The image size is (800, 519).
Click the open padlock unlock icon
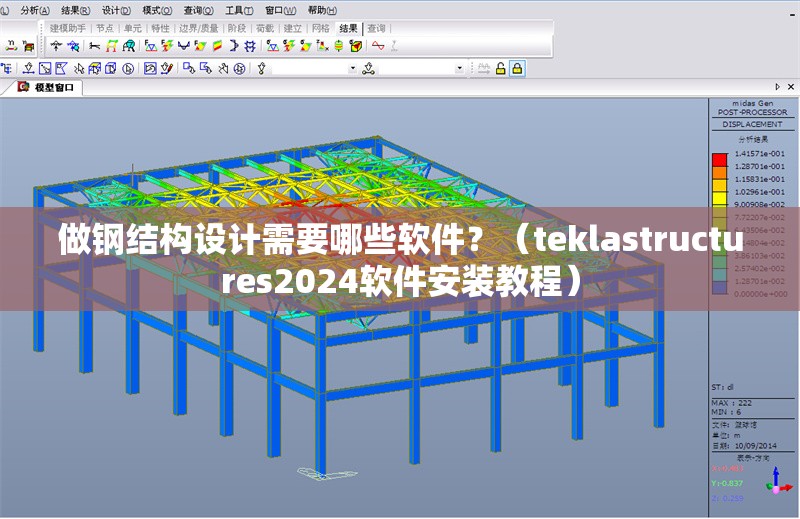coord(501,68)
